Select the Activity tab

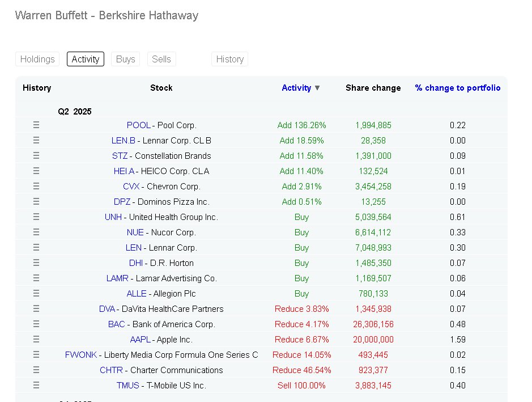tap(86, 59)
